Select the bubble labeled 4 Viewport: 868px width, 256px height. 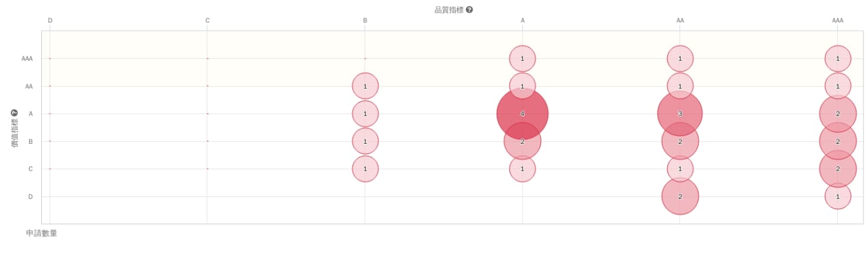tap(523, 113)
